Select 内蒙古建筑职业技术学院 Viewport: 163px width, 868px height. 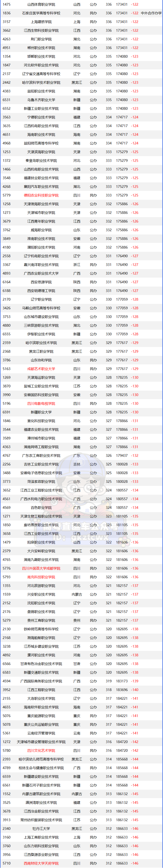41,794
